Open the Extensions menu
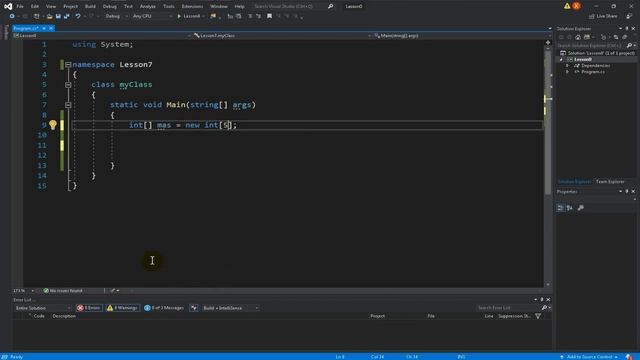Screen dimensions: 640x360 pos(192,6)
